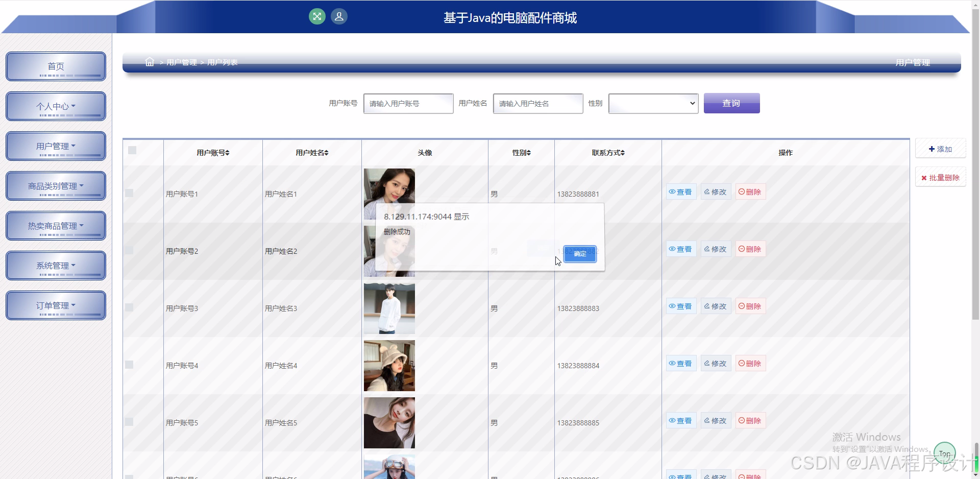
Task: Expand the 用户管理 sidebar menu
Action: click(56, 146)
